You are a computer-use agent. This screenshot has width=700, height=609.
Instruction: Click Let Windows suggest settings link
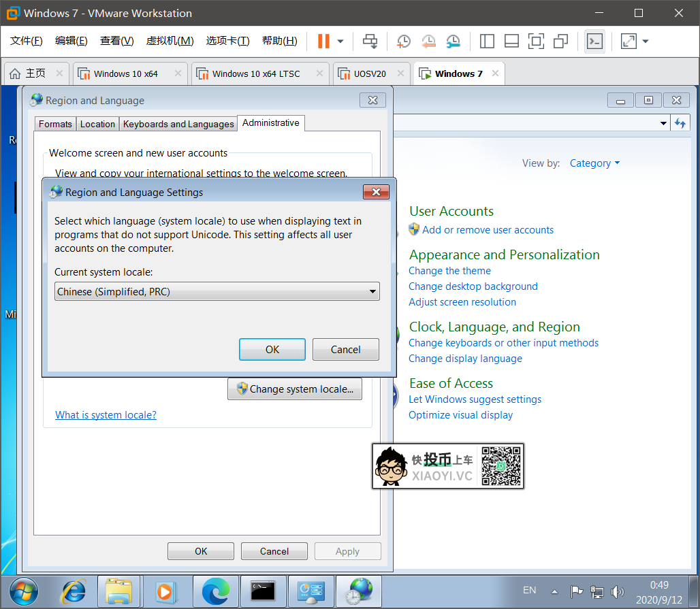tap(475, 399)
